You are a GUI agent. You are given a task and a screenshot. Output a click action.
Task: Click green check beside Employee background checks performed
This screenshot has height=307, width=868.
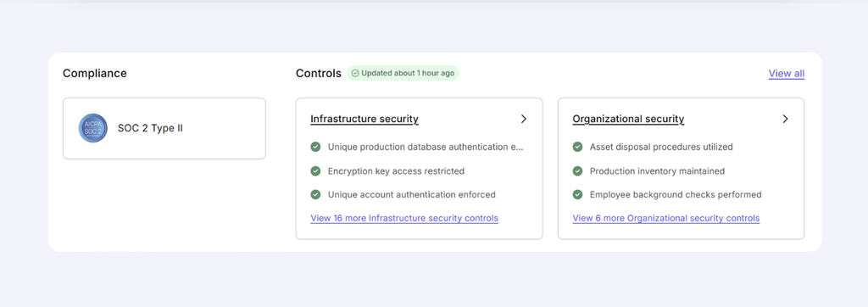(x=577, y=194)
